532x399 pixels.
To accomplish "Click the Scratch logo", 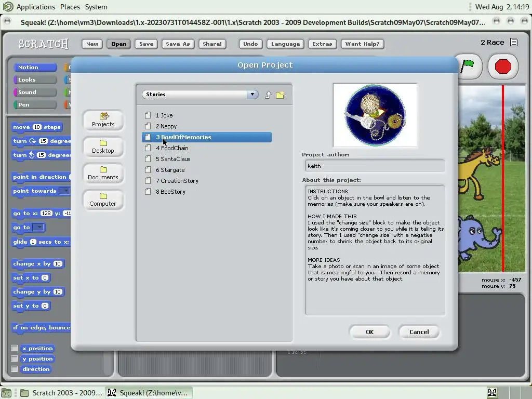I will tap(44, 44).
